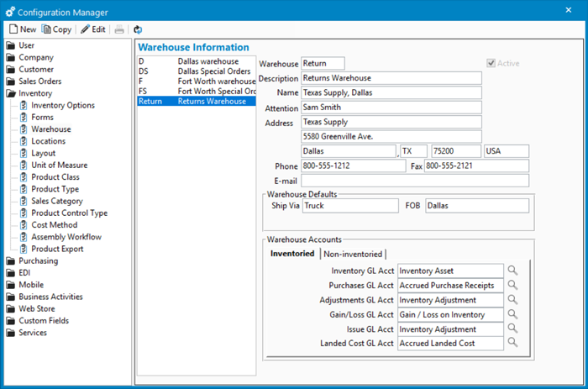588x389 pixels.
Task: Switch to the Non-inventoried tab
Action: pyautogui.click(x=353, y=254)
